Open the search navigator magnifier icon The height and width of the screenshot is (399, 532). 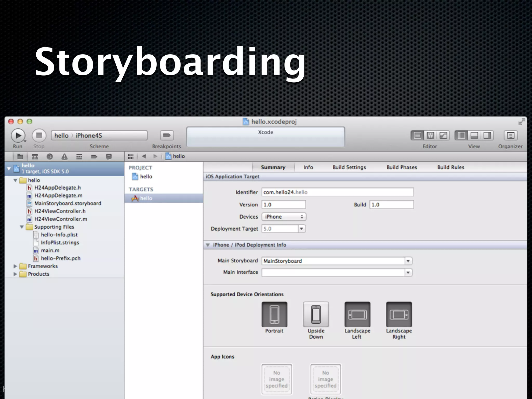point(50,156)
